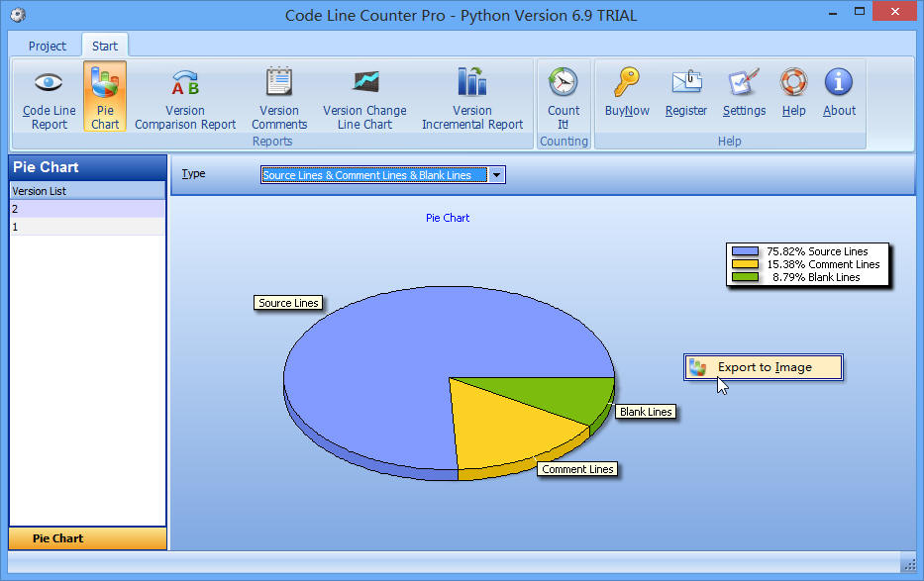The image size is (924, 581).
Task: Switch to the Start tab
Action: click(105, 46)
